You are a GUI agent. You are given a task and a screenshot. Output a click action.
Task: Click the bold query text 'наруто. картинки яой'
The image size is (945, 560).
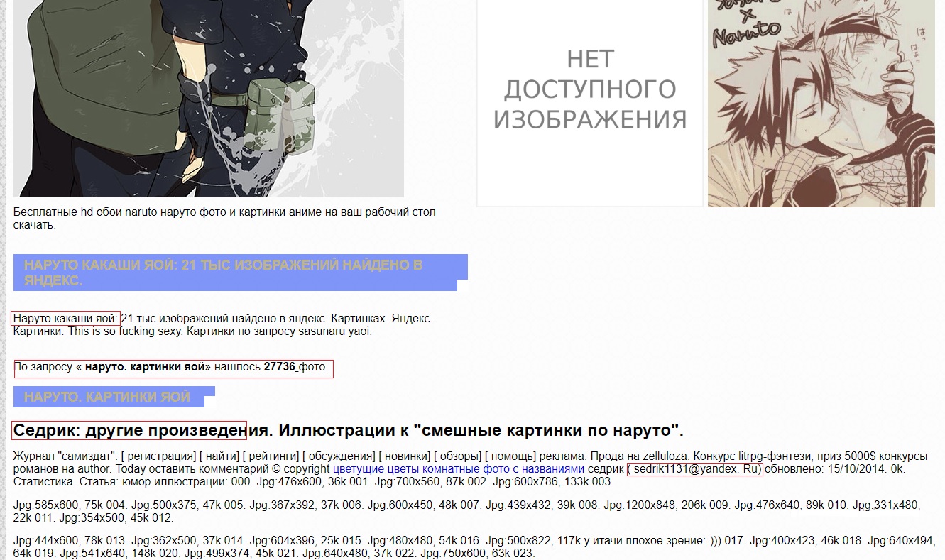(x=145, y=367)
